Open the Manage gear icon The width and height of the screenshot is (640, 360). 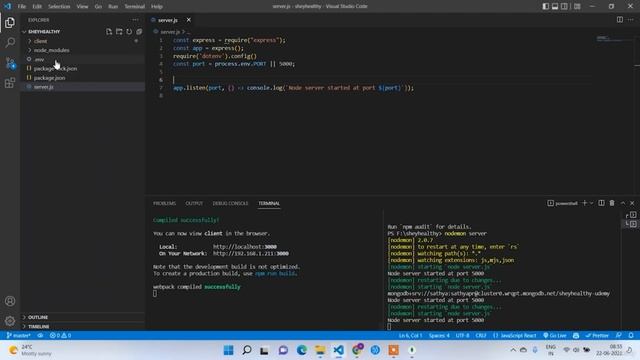point(10,321)
